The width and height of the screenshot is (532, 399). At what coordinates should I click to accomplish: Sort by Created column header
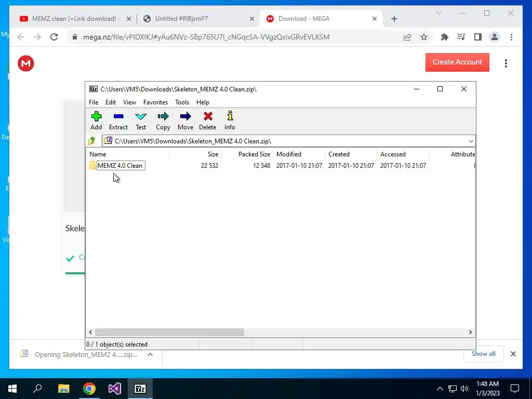click(351, 154)
